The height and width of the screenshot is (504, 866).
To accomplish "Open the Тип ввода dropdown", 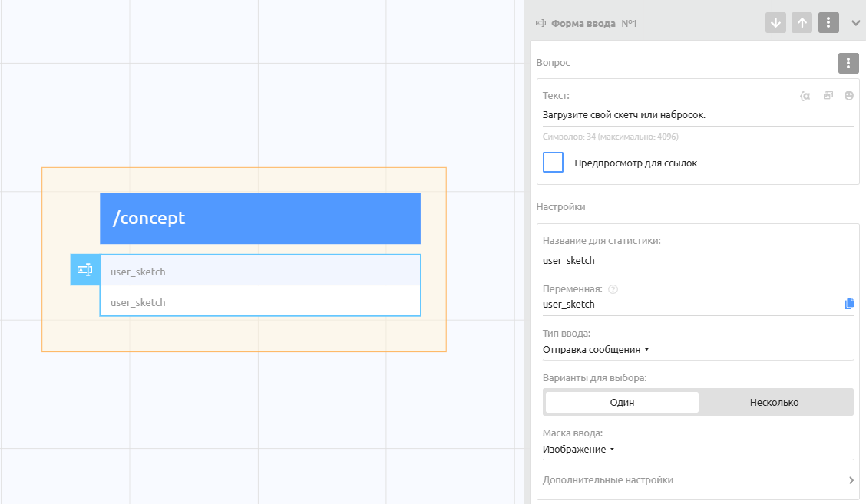I will click(x=596, y=350).
